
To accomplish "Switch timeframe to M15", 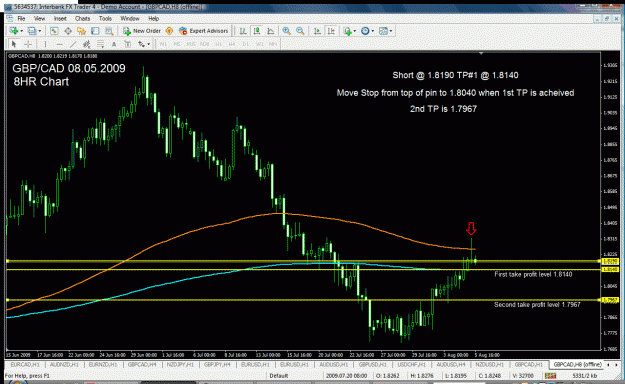I will (x=191, y=44).
